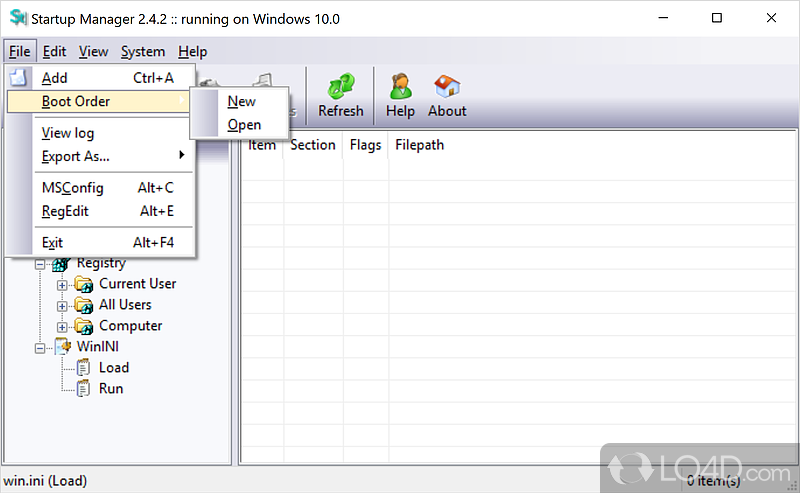Select the Registry cube icon
Screen dimensions: 800x493
(x=61, y=263)
